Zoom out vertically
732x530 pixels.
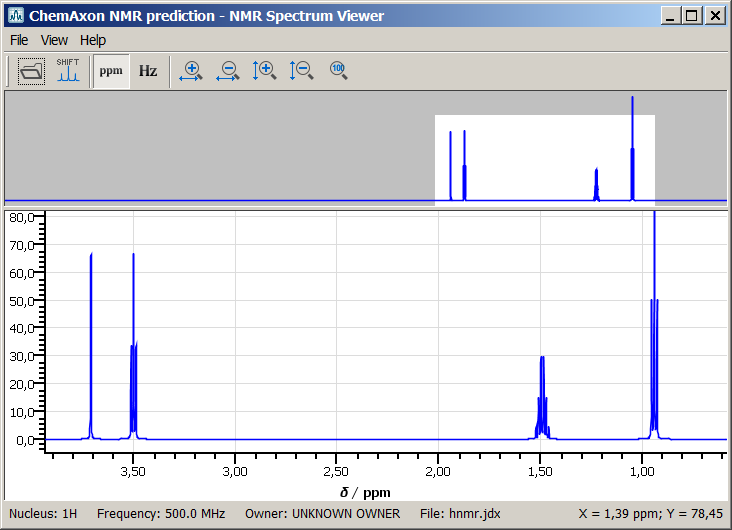[301, 71]
